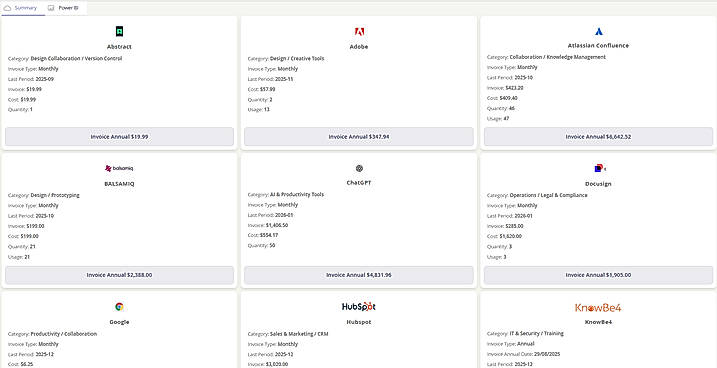717x368 pixels.
Task: Click Collaboration / Knowledge Management category text
Action: (557, 57)
